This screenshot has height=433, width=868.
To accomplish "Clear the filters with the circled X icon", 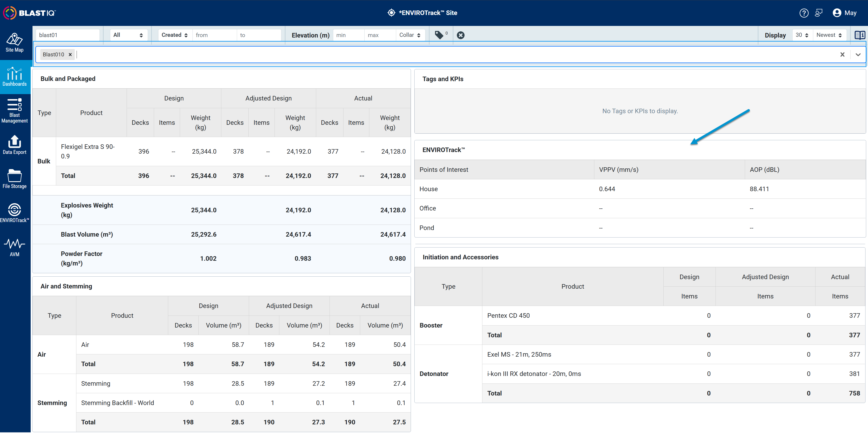I will [x=461, y=35].
